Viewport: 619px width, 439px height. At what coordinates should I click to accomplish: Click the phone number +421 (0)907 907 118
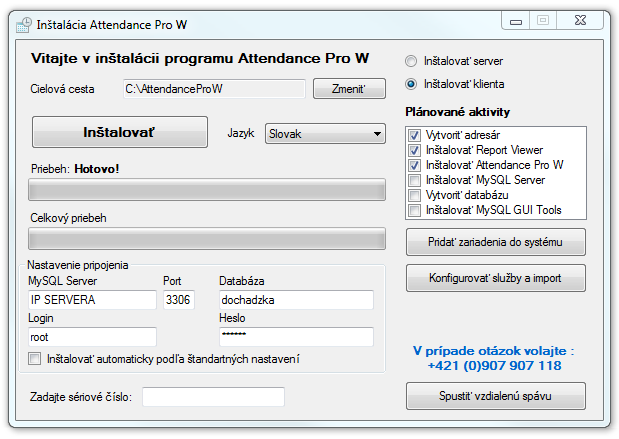coord(494,366)
